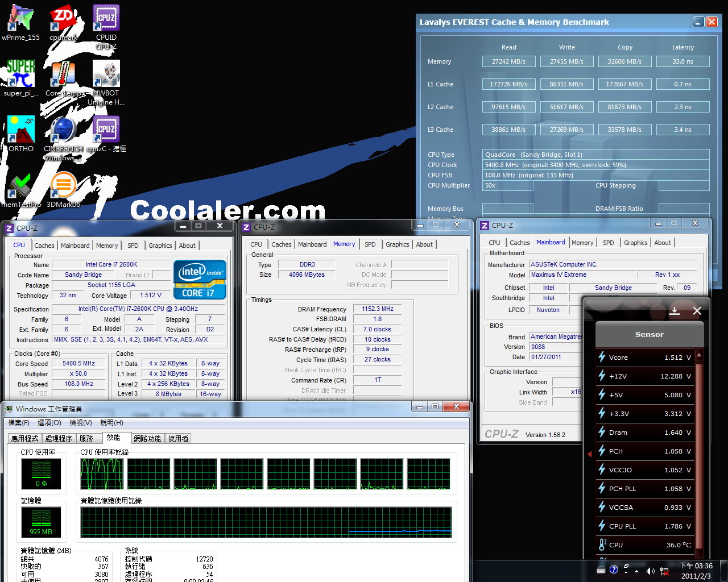Switch to Caches tab in the left CPU-Z window
Image resolution: width=728 pixels, height=582 pixels.
[x=44, y=246]
